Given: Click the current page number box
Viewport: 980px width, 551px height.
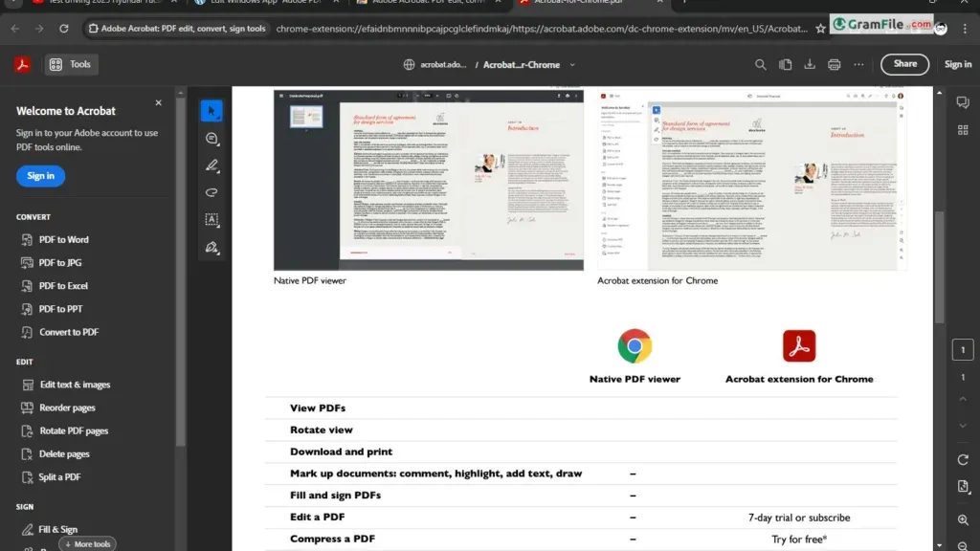Looking at the screenshot, I should 963,350.
